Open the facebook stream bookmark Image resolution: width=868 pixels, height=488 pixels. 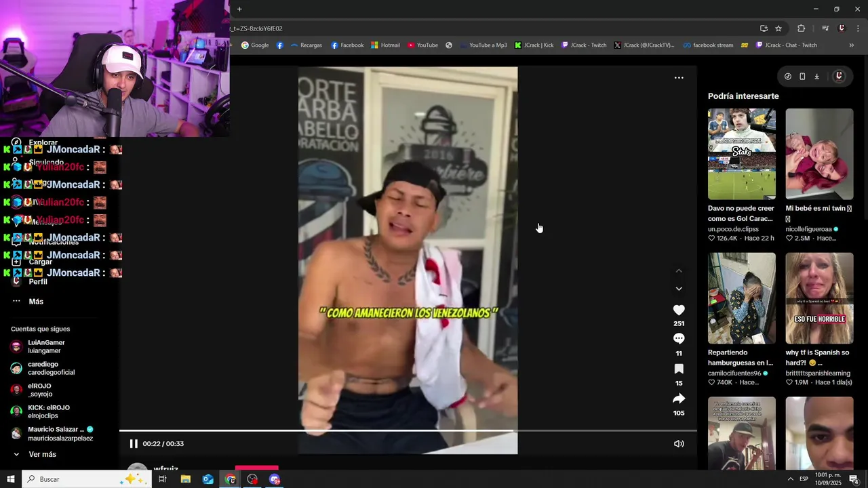click(708, 45)
